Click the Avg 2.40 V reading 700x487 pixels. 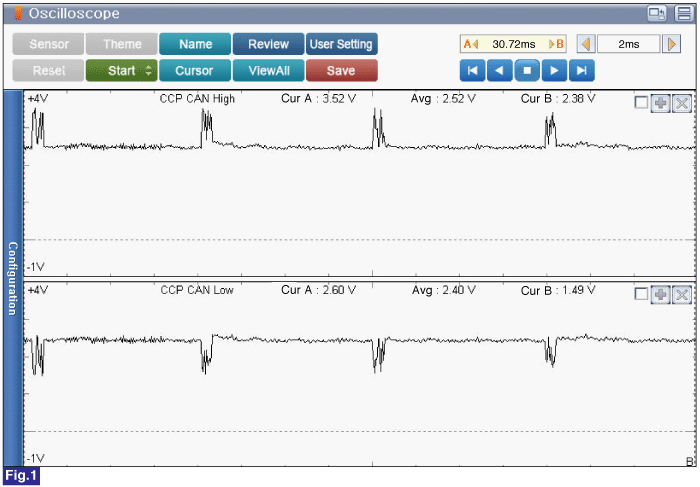(x=443, y=290)
